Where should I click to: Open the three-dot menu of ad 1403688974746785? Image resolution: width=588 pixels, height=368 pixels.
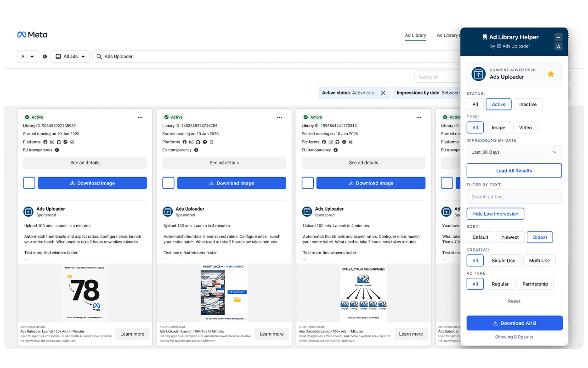point(279,117)
